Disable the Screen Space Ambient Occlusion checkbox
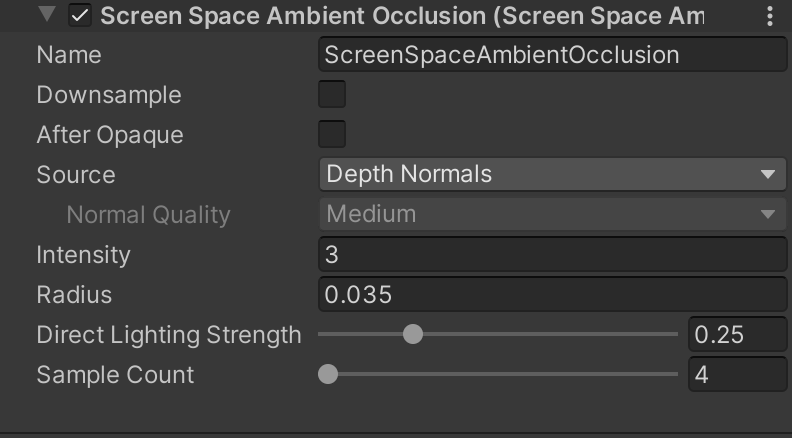Screen dimensions: 792x438 80,16
